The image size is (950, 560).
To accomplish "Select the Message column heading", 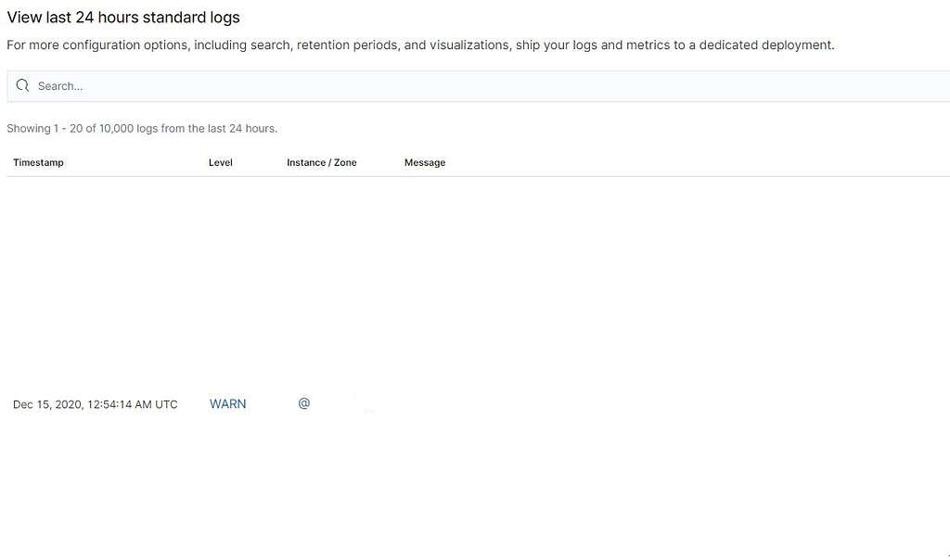I will tap(425, 162).
